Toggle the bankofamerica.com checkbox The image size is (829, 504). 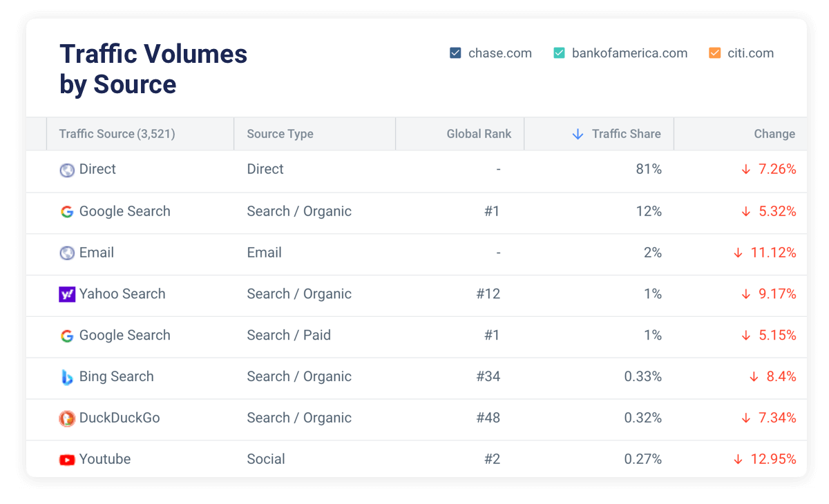click(x=560, y=53)
